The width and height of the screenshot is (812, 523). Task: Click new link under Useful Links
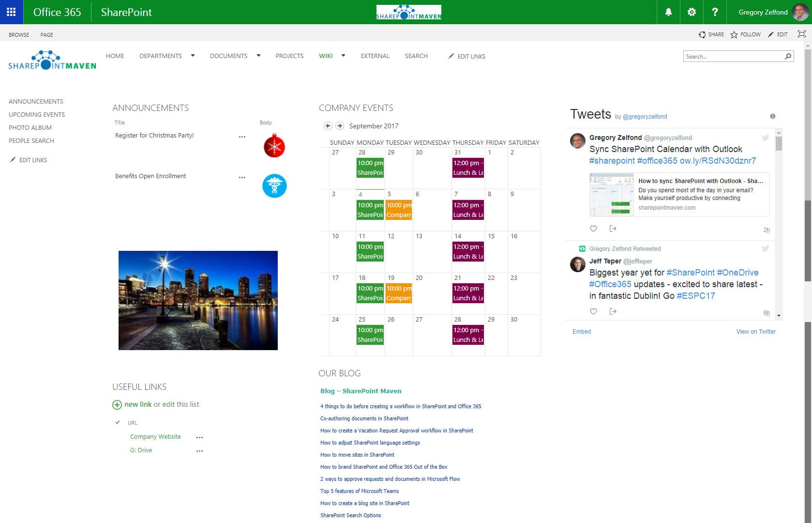point(138,404)
